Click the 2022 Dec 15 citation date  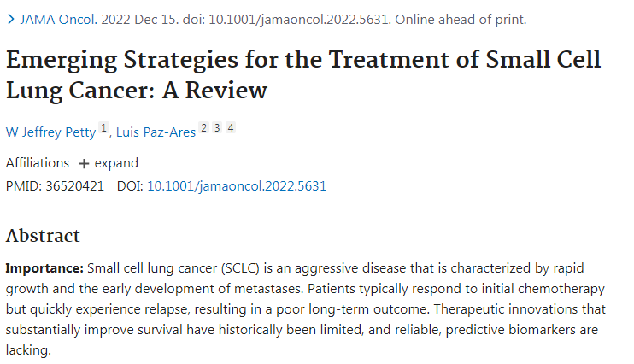click(x=140, y=19)
